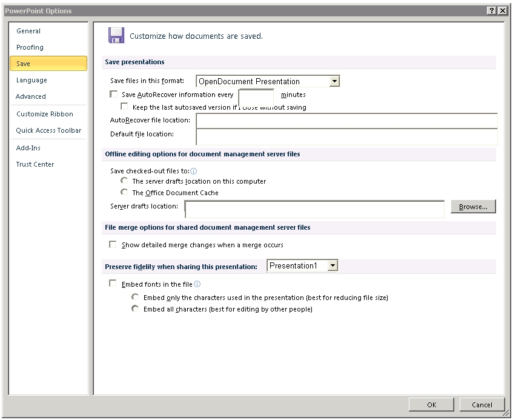Viewport: 513px width, 420px height.
Task: Click the 'Offline editing options' section header
Action: pyautogui.click(x=202, y=154)
